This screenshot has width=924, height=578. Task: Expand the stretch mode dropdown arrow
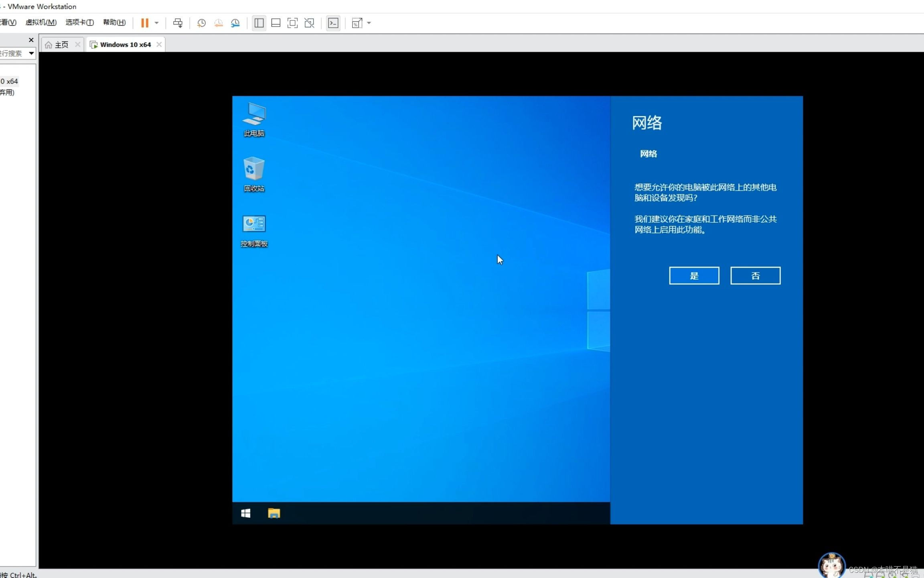click(x=369, y=23)
